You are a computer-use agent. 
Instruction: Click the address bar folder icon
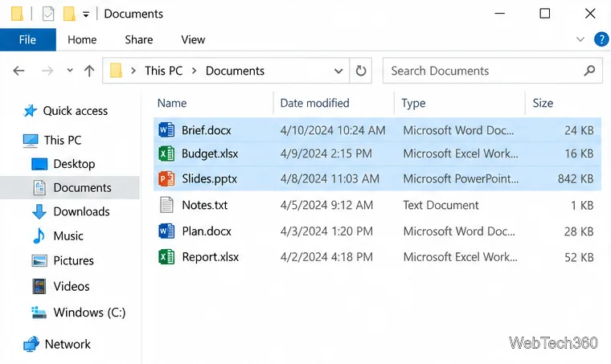point(116,71)
